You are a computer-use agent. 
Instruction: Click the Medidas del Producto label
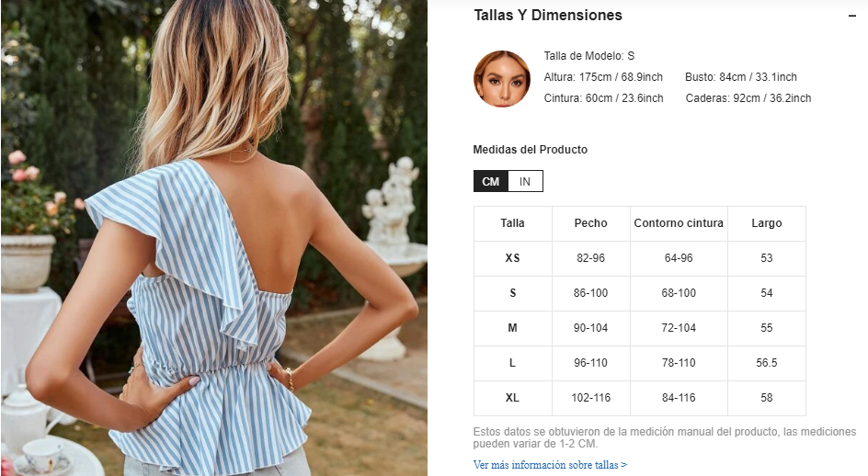click(x=530, y=150)
